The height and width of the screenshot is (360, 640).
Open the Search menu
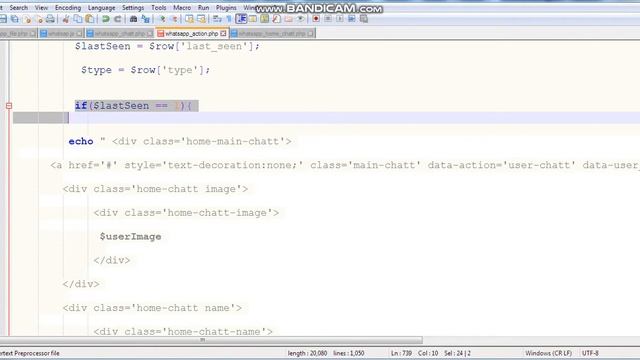point(19,7)
